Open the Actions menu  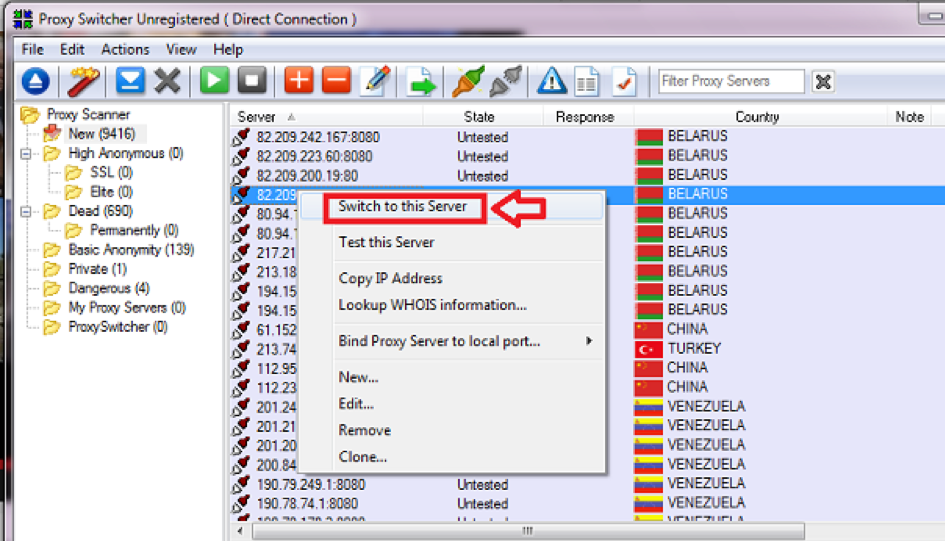(125, 49)
